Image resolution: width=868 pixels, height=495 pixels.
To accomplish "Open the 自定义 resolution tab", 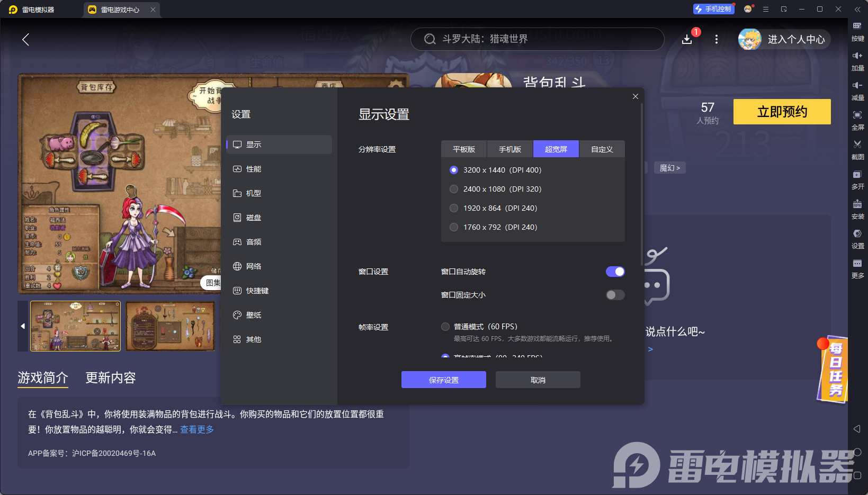I will coord(602,149).
